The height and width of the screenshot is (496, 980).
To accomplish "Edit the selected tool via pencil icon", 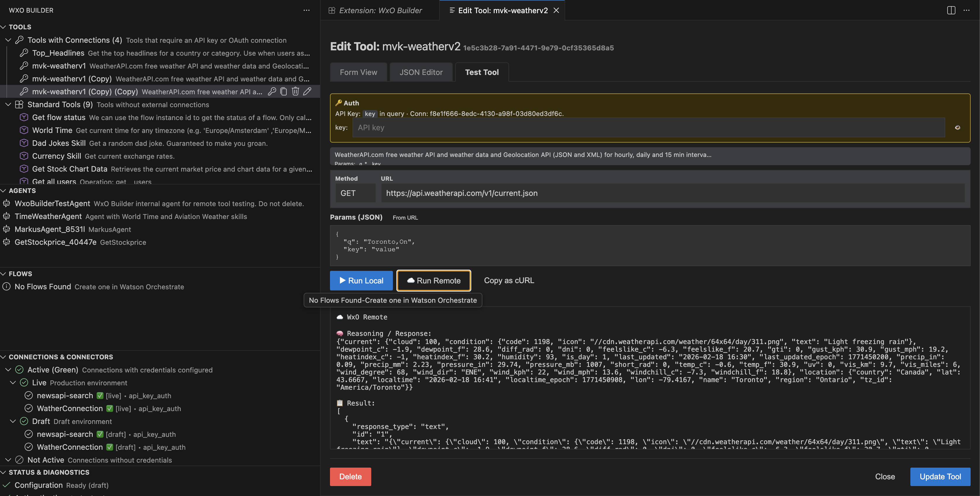I will pyautogui.click(x=307, y=91).
